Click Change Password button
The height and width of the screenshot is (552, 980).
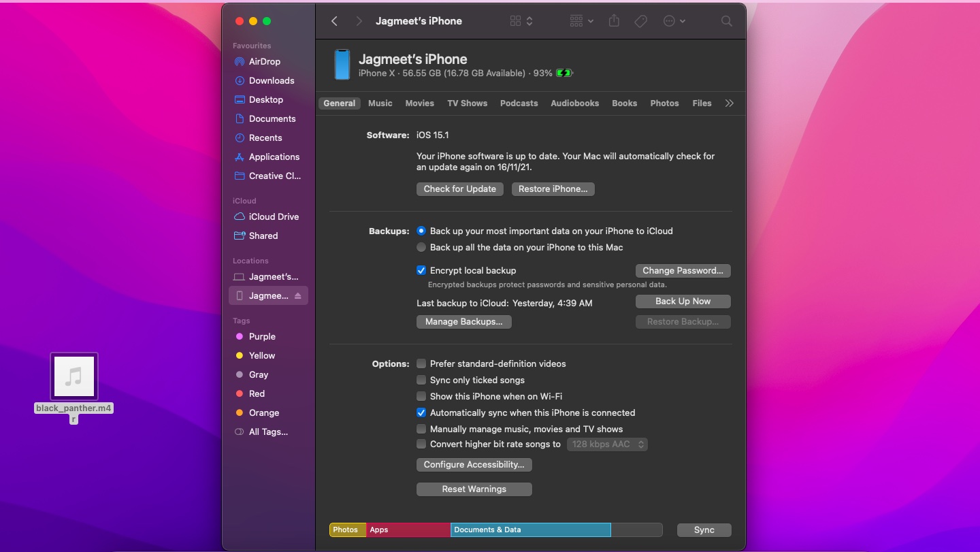683,271
